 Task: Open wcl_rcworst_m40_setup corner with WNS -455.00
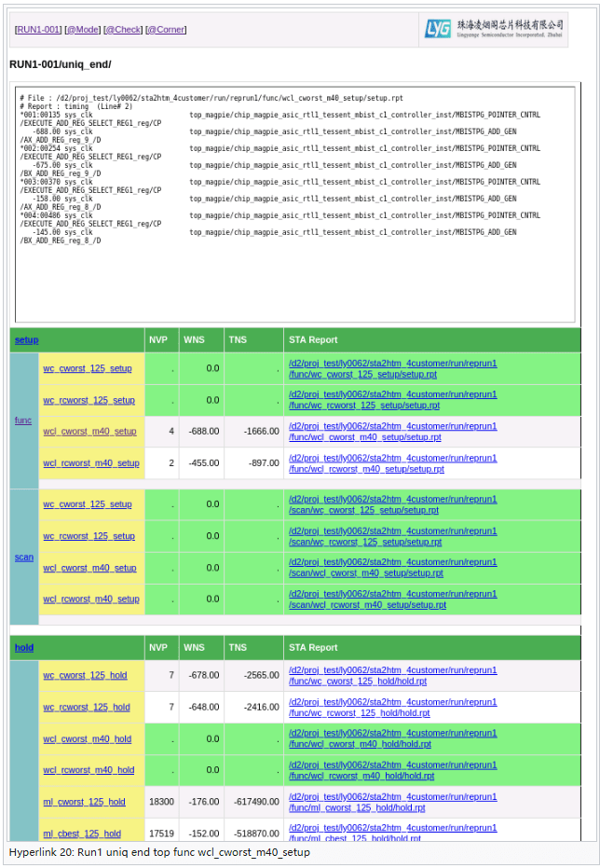point(91,463)
